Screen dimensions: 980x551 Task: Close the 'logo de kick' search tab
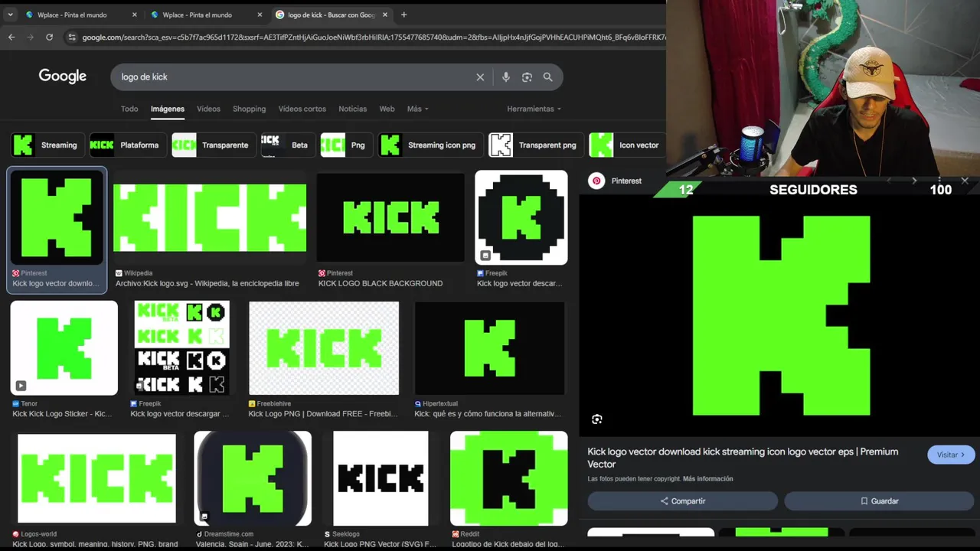tap(385, 15)
